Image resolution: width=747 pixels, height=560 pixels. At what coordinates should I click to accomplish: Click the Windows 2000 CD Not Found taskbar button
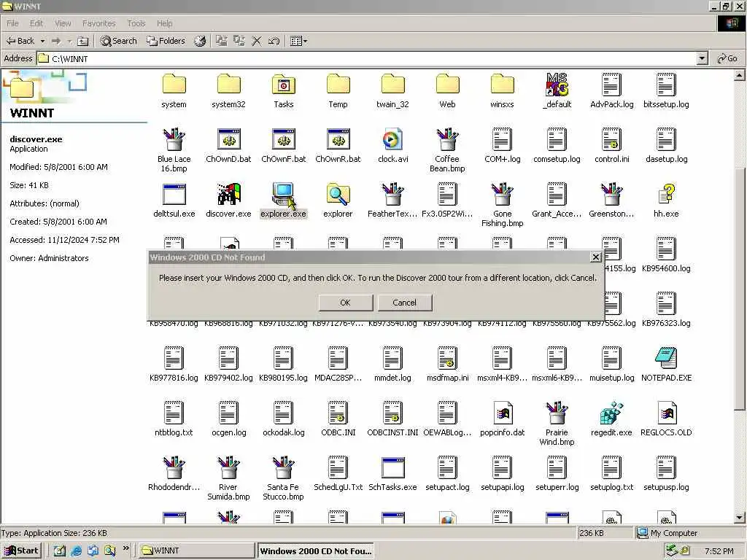pyautogui.click(x=315, y=551)
